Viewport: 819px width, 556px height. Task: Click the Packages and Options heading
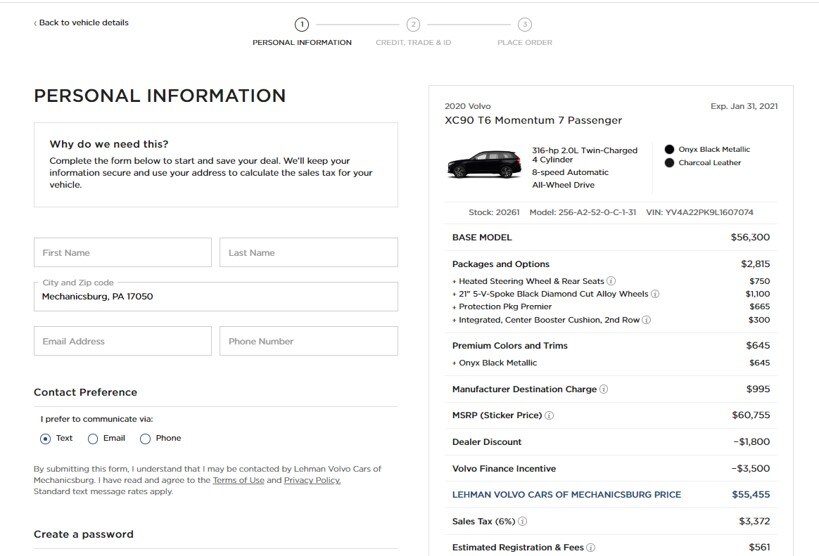coord(501,264)
